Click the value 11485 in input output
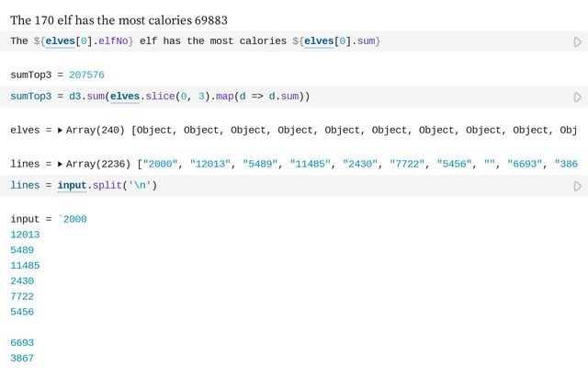The height and width of the screenshot is (368, 588). coord(25,265)
